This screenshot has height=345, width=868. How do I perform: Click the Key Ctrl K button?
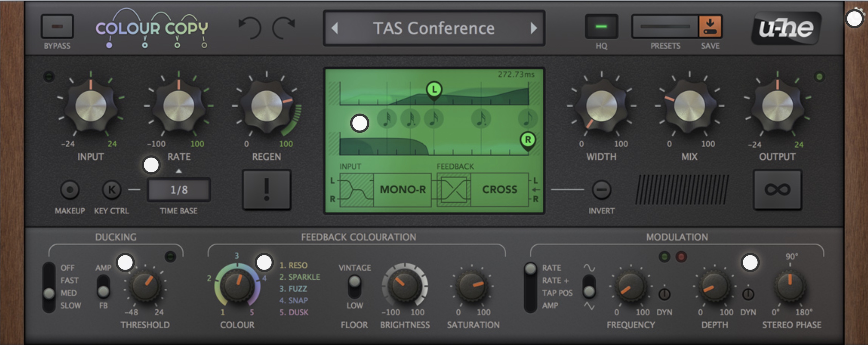[x=111, y=190]
